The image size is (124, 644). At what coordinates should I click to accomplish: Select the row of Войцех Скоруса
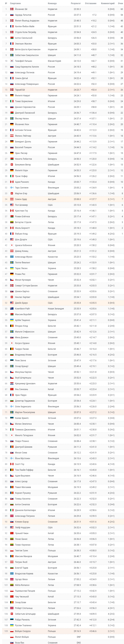click(62, 631)
